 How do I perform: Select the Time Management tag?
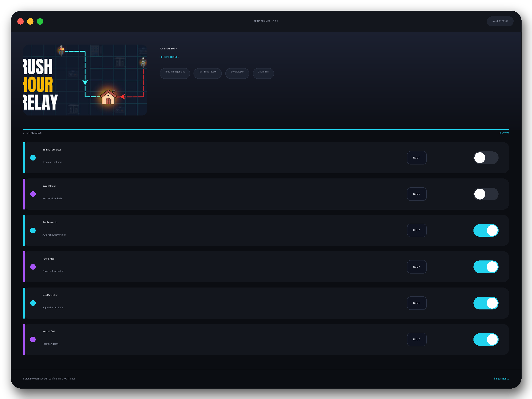pyautogui.click(x=175, y=73)
